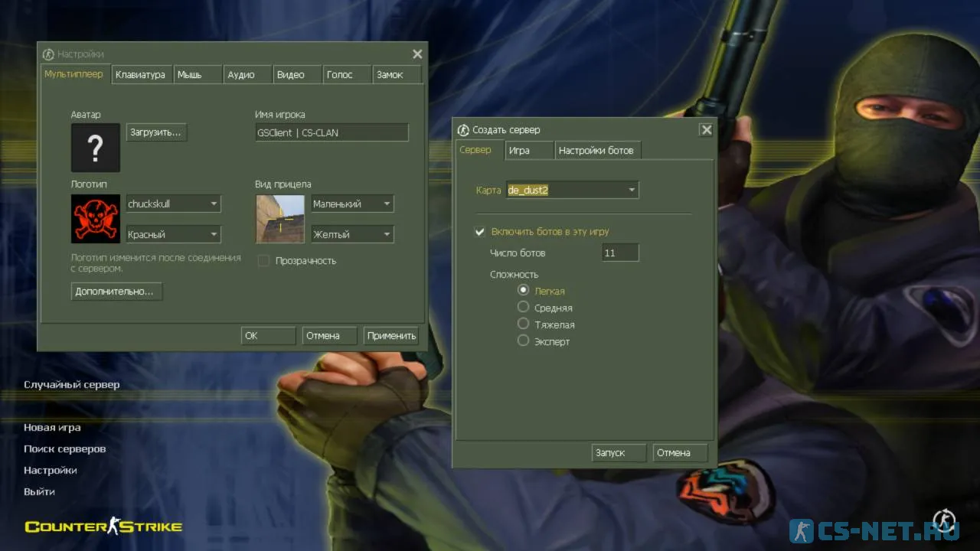Click the Применить button
980x551 pixels.
[391, 335]
